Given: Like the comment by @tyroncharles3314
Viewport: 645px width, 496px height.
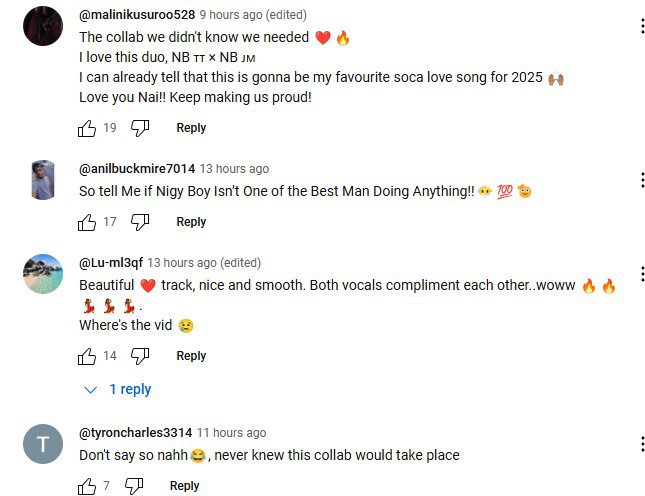Looking at the screenshot, I should [x=87, y=486].
